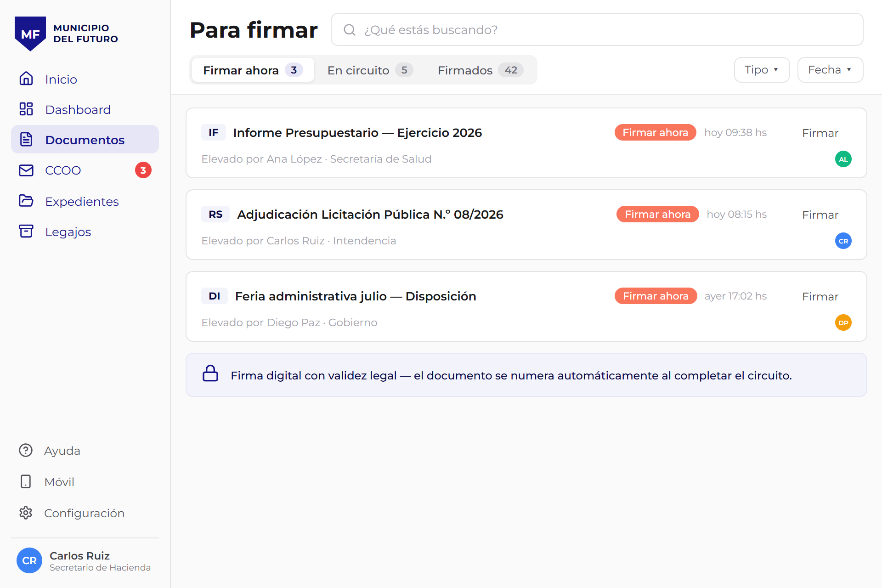Click Firmar ahora badge on Informe Presupuestario
Viewport: 882px width, 588px height.
[x=656, y=132]
